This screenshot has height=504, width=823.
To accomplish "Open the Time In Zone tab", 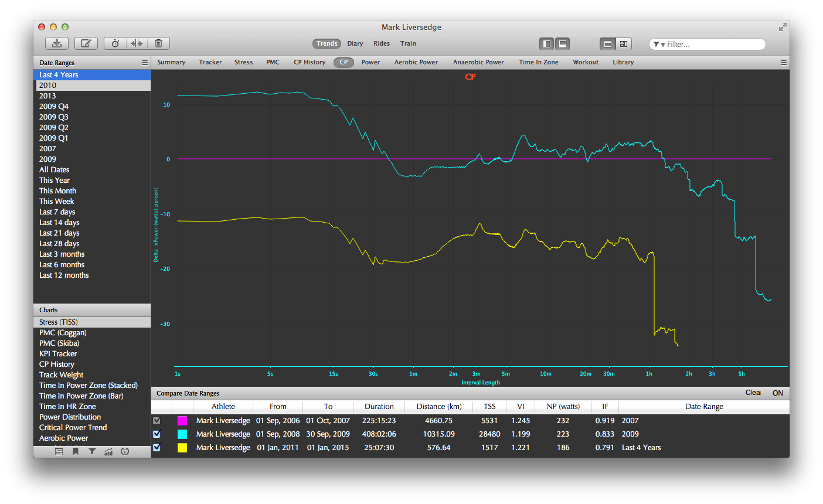I will tap(538, 62).
